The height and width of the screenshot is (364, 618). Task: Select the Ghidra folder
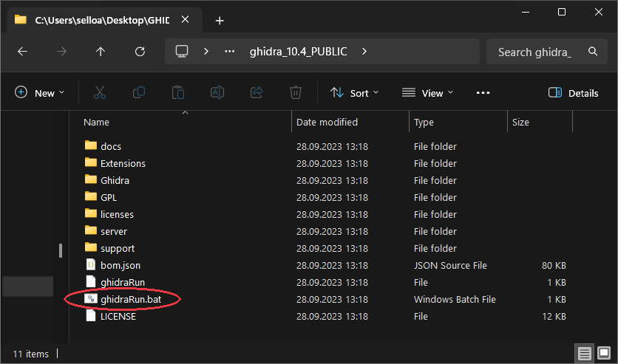(x=115, y=180)
